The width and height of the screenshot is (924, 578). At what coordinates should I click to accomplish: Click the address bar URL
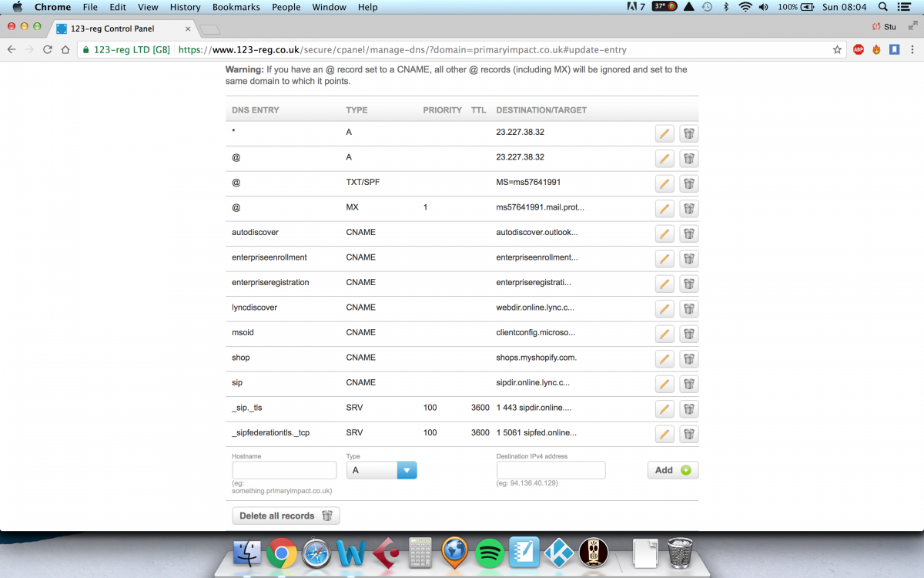pos(402,49)
